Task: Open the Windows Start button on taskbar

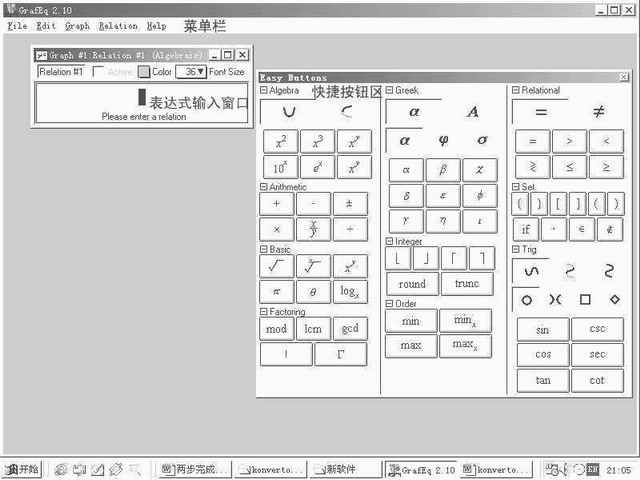Action: (23, 469)
